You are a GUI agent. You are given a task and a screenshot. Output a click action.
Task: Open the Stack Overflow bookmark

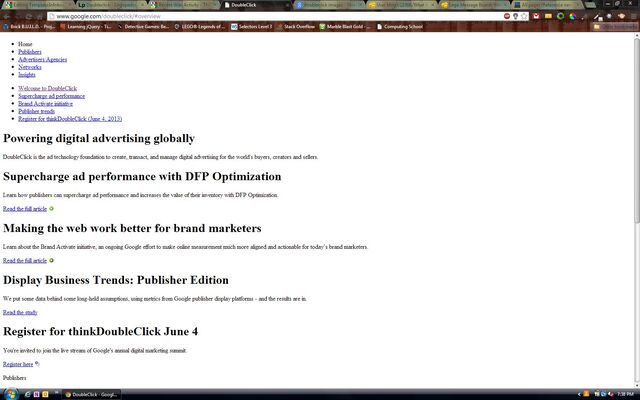click(296, 27)
